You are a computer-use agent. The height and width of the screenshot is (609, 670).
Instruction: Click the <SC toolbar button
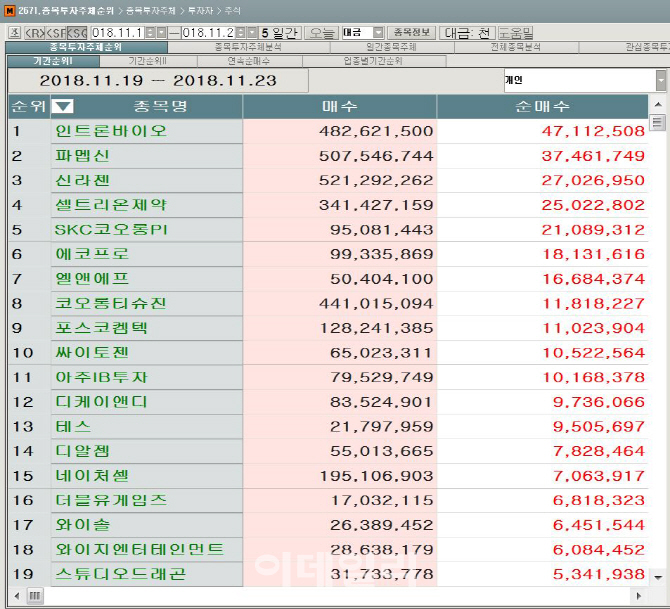click(76, 32)
